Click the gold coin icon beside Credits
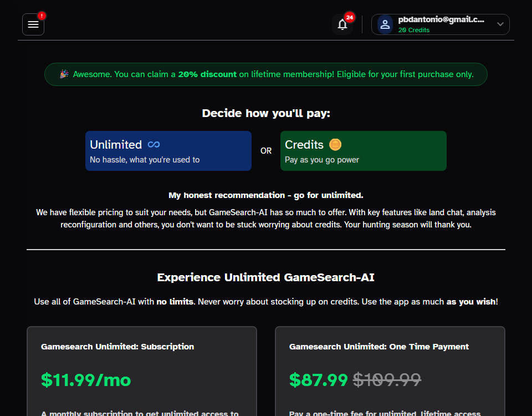 (x=335, y=145)
